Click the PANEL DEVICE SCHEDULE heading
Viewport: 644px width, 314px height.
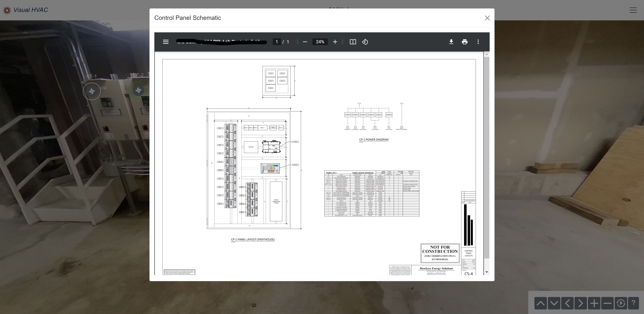point(363,173)
